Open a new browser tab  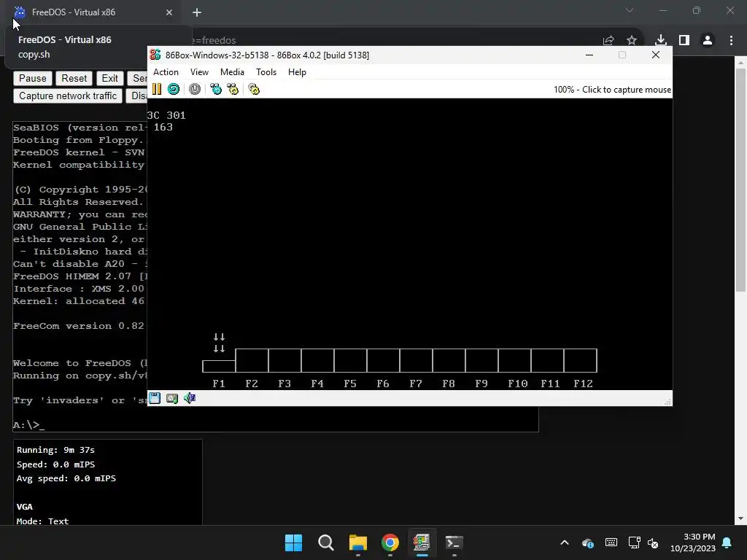(x=197, y=12)
